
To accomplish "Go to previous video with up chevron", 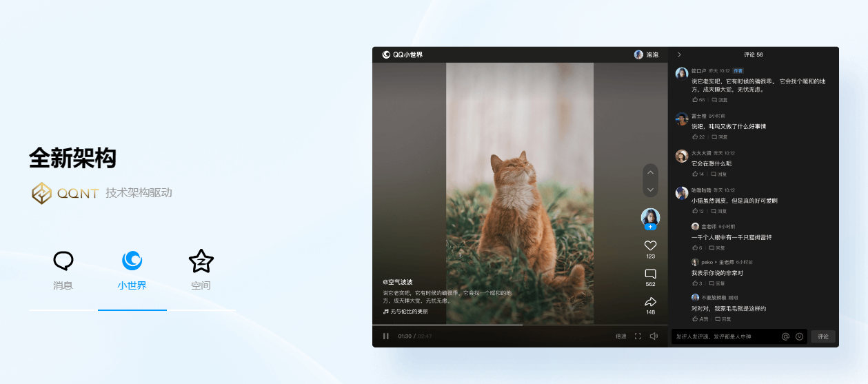I will (650, 172).
